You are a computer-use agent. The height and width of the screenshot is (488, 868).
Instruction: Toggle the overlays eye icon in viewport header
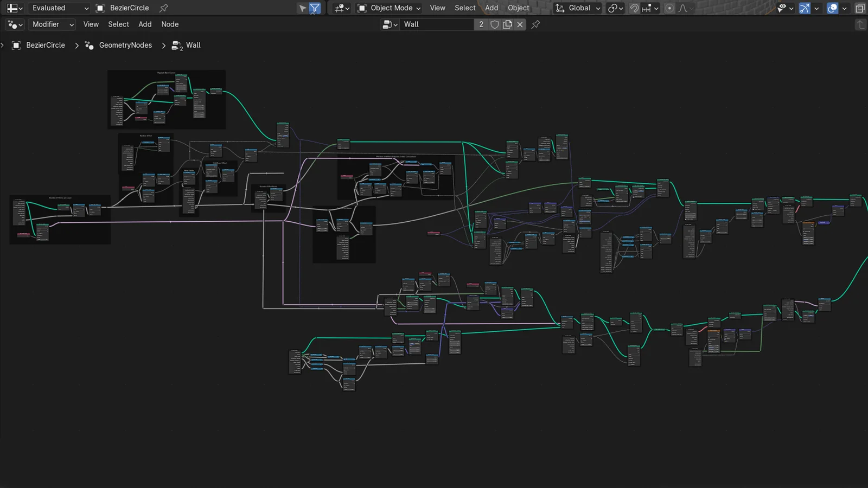click(x=782, y=8)
